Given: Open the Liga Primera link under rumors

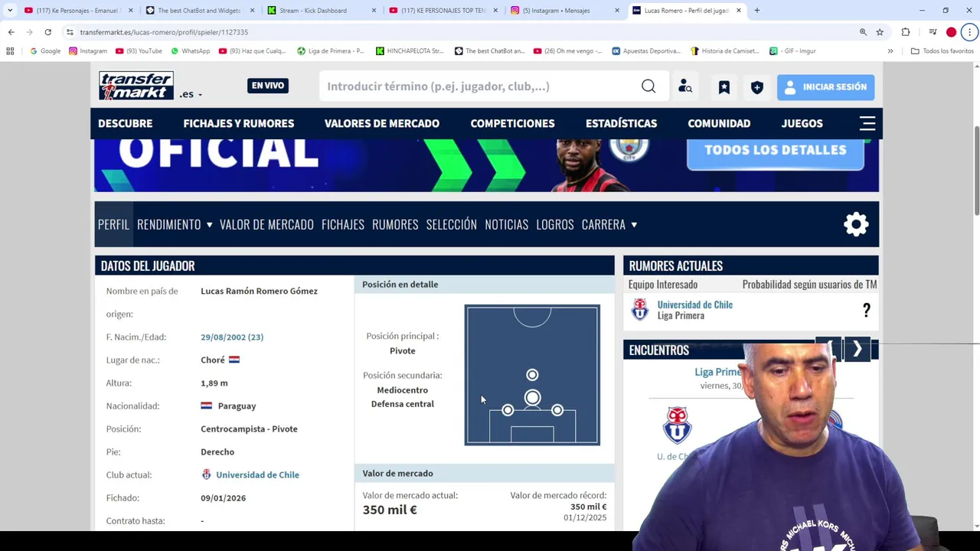Looking at the screenshot, I should tap(680, 315).
